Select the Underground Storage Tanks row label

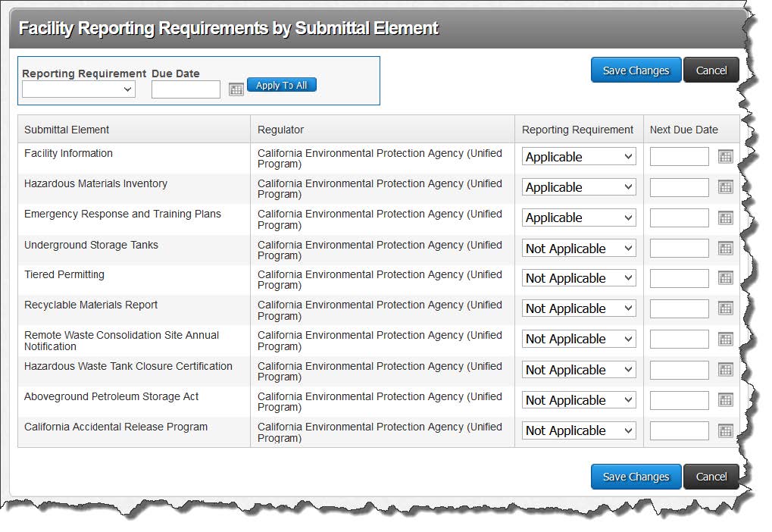(91, 245)
